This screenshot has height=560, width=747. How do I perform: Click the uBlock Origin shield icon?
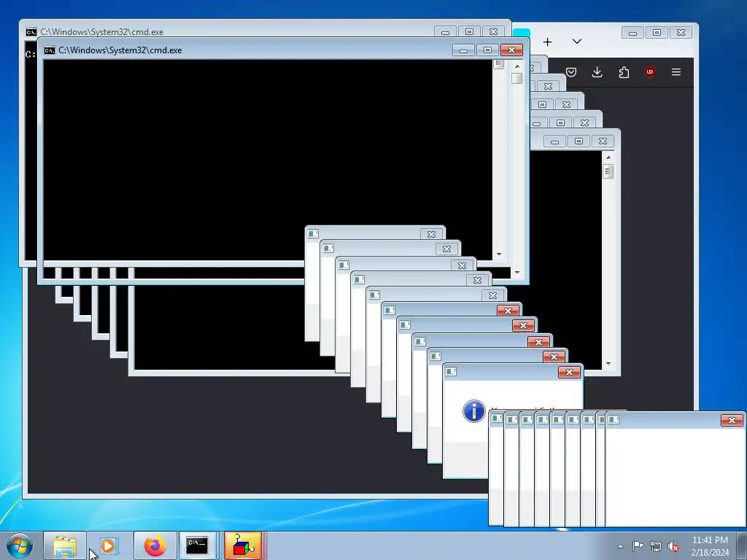[650, 72]
